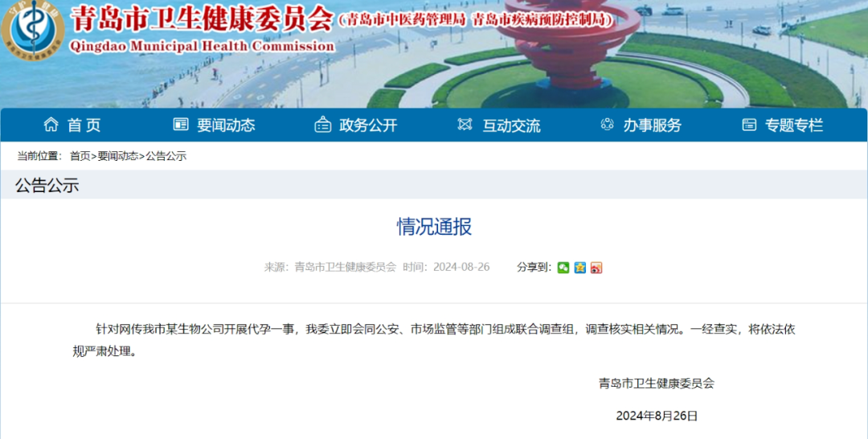Click the date line 2024年8月26日

657,416
